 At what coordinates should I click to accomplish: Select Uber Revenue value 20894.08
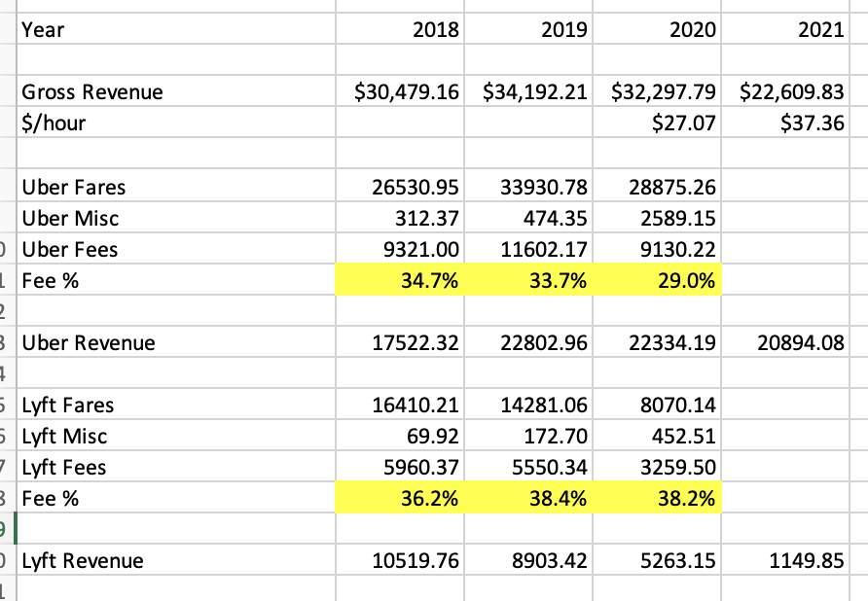point(785,342)
